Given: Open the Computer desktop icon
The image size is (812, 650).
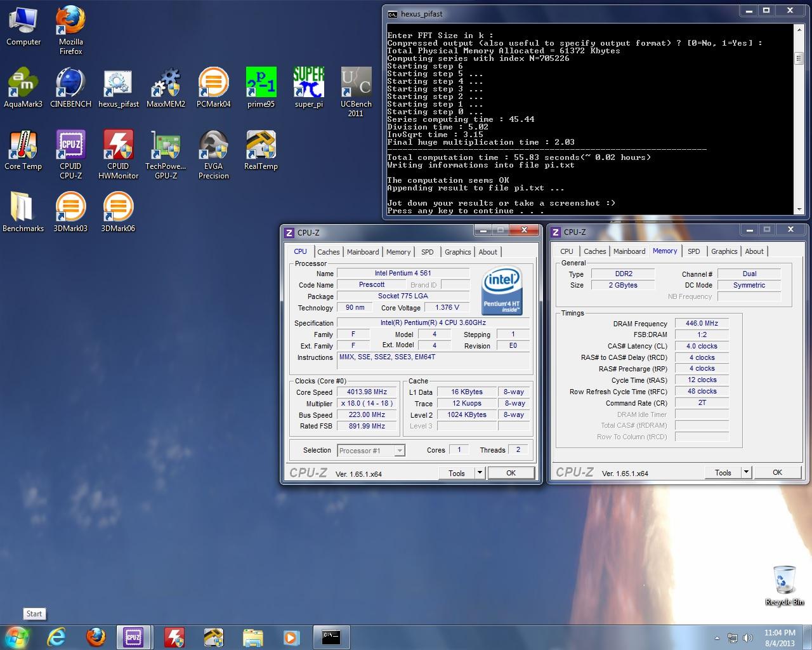Looking at the screenshot, I should point(23,26).
